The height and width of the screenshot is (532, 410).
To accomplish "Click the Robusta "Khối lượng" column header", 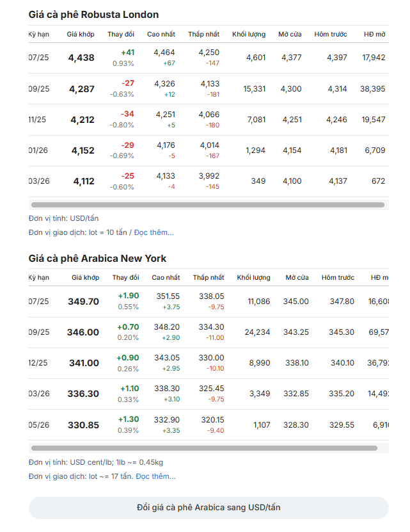I will tap(249, 35).
